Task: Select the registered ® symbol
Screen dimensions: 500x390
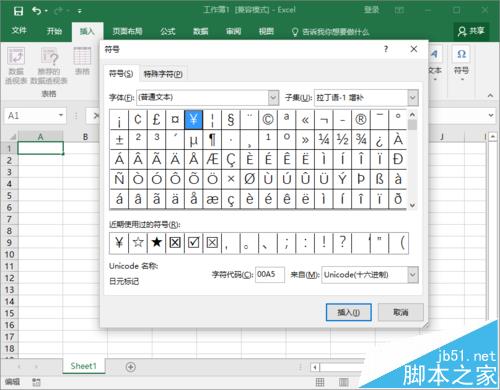Action: pyautogui.click(x=361, y=119)
